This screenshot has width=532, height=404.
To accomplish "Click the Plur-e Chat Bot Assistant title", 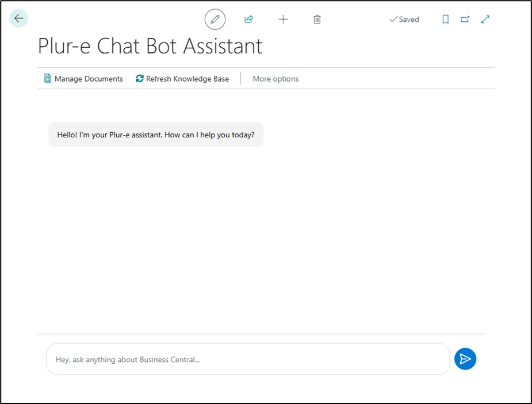I will pos(150,46).
